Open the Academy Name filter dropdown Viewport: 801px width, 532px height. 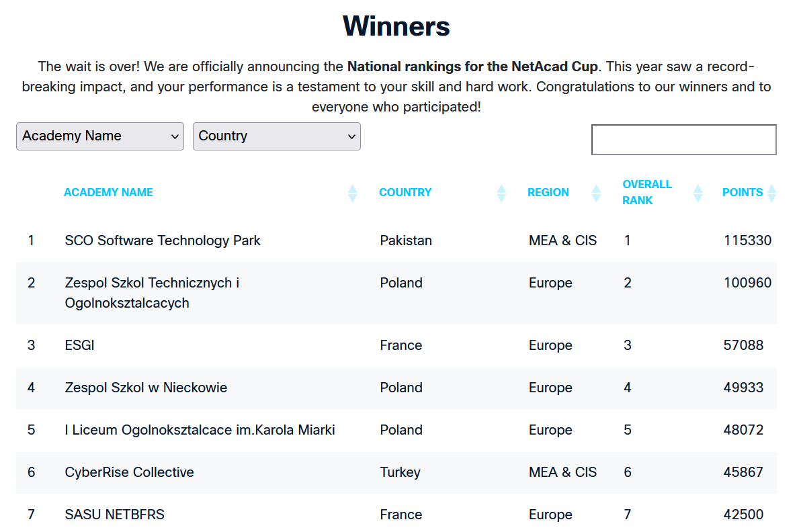tap(100, 136)
